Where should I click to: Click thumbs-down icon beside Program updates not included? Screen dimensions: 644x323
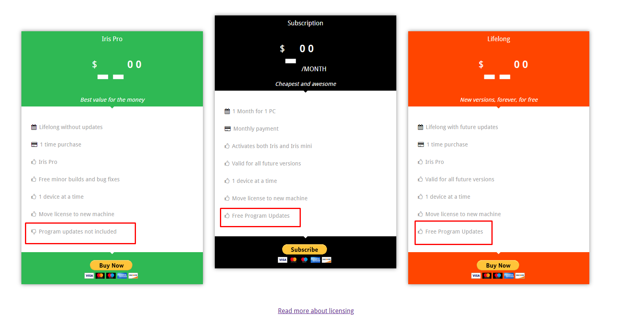(x=34, y=232)
